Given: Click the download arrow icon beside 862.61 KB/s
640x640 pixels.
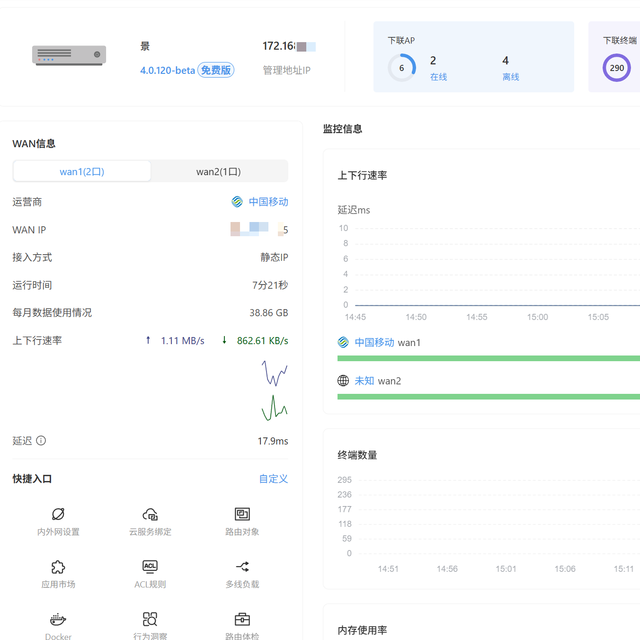Looking at the screenshot, I should (224, 340).
